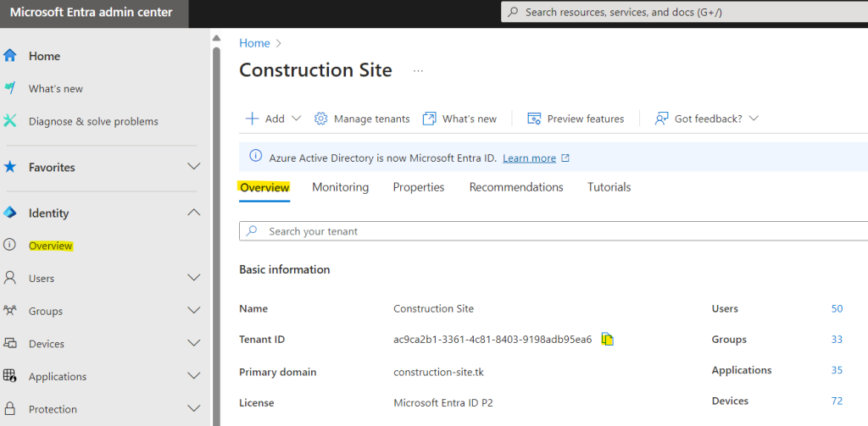
Task: Expand the Devices menu chevron
Action: (x=194, y=343)
